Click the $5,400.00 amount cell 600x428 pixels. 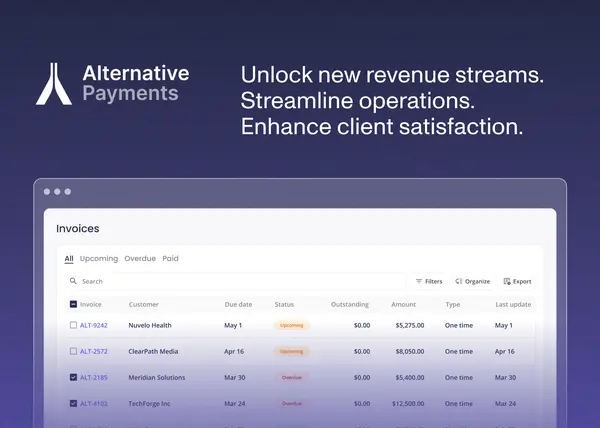[410, 377]
